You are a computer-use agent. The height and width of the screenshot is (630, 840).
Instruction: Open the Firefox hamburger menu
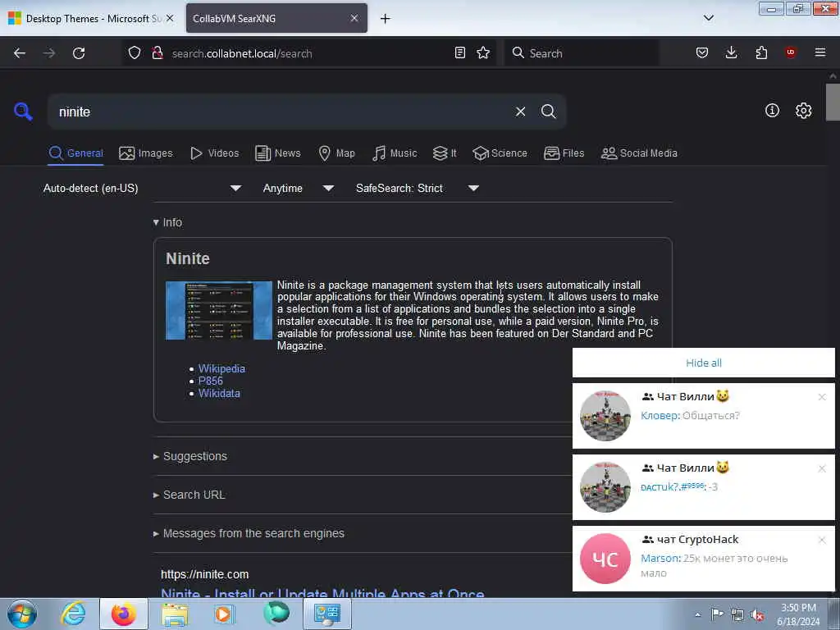(x=820, y=52)
